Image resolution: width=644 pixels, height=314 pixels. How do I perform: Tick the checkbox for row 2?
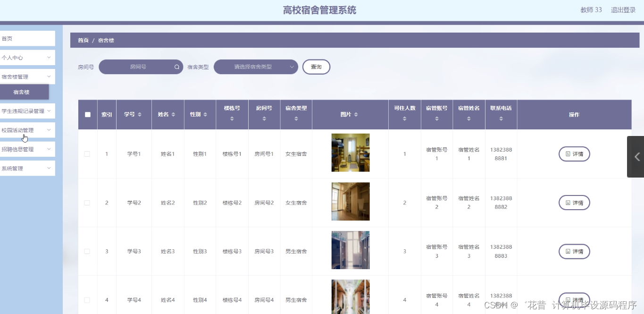[87, 202]
